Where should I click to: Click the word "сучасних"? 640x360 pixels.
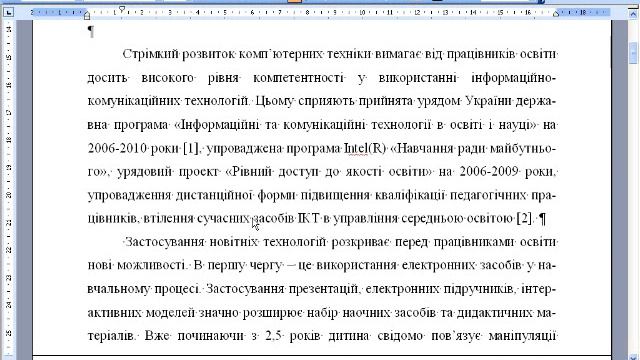click(223, 219)
